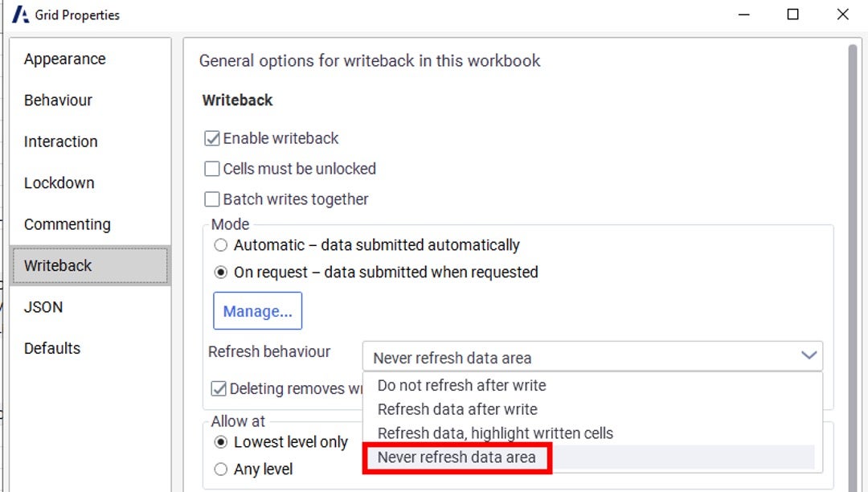Toggle the Enable writeback checkbox
The height and width of the screenshot is (492, 868).
point(212,138)
